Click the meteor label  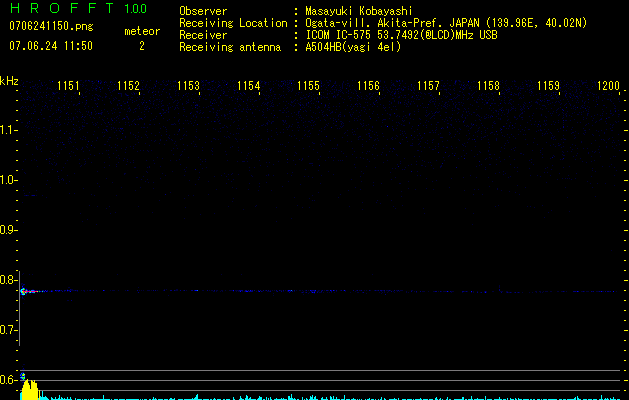pyautogui.click(x=142, y=31)
